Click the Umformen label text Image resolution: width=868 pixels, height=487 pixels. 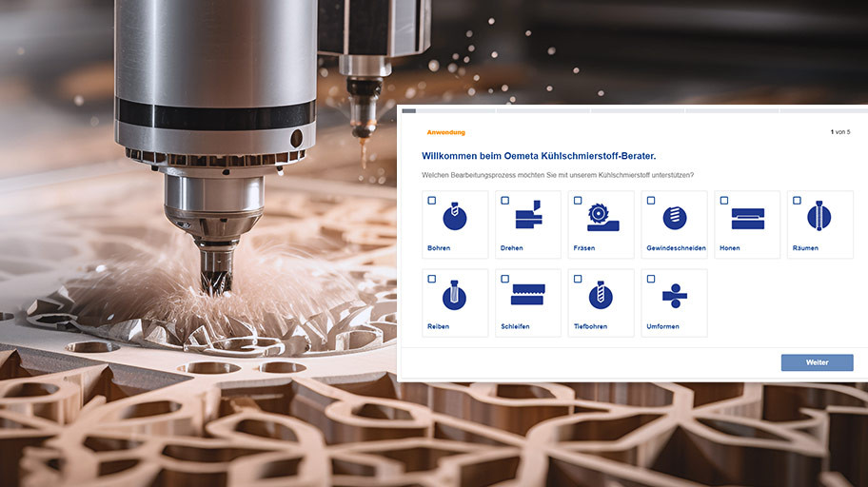click(x=662, y=326)
